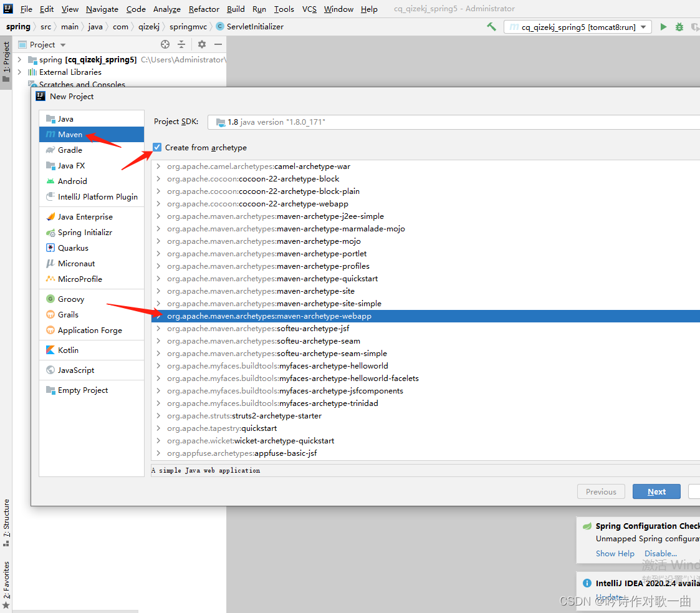The width and height of the screenshot is (700, 613).
Task: Open Project panel settings gear
Action: tap(202, 44)
